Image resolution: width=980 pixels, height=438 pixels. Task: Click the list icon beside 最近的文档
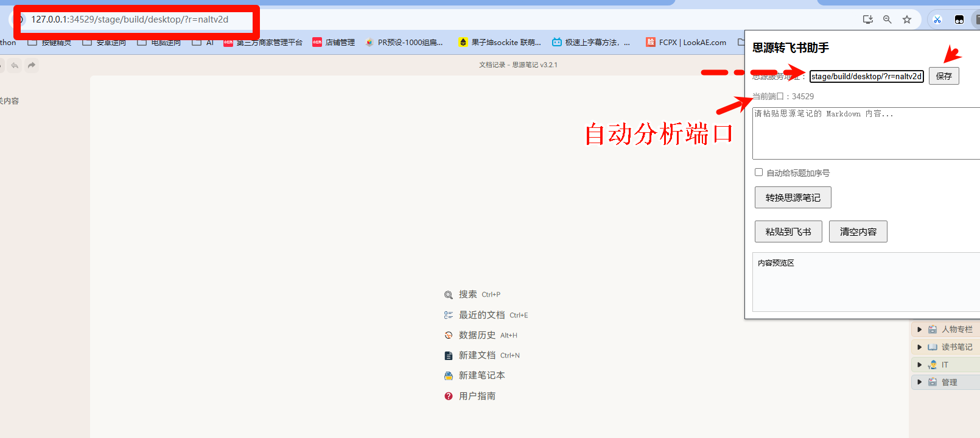pyautogui.click(x=449, y=316)
